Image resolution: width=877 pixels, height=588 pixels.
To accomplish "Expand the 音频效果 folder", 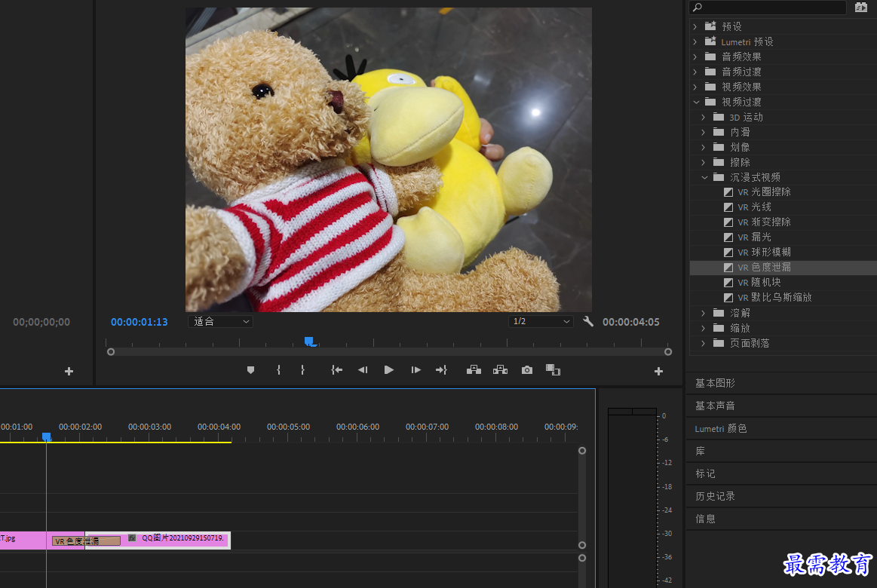I will 695,57.
